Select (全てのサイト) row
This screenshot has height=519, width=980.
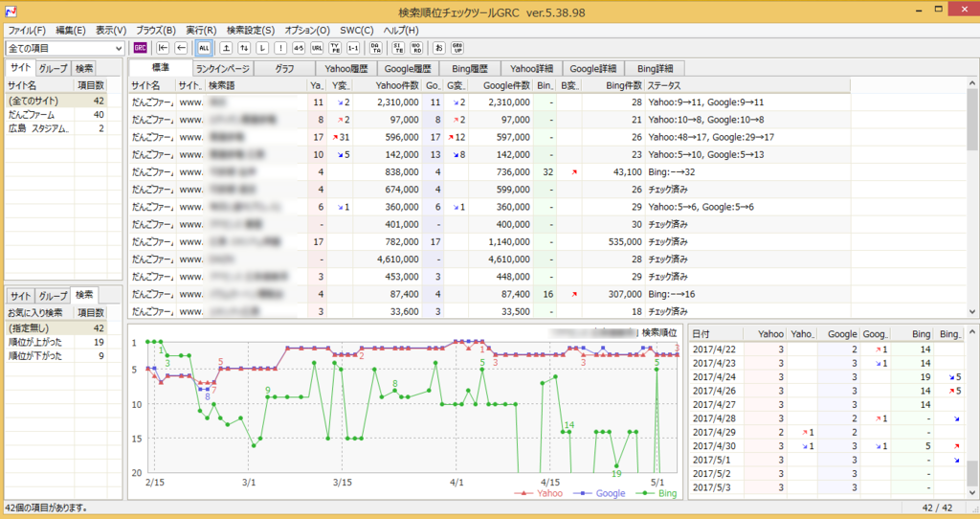[55, 101]
